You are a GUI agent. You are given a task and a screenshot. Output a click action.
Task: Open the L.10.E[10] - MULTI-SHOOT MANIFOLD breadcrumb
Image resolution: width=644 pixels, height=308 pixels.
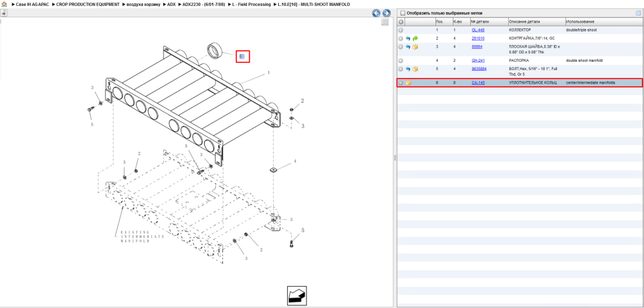coord(314,4)
